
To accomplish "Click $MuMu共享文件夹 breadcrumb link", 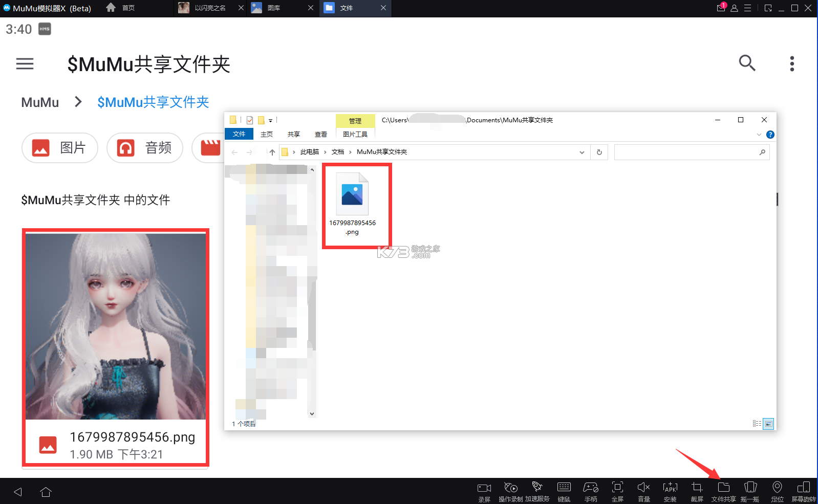I will click(153, 102).
